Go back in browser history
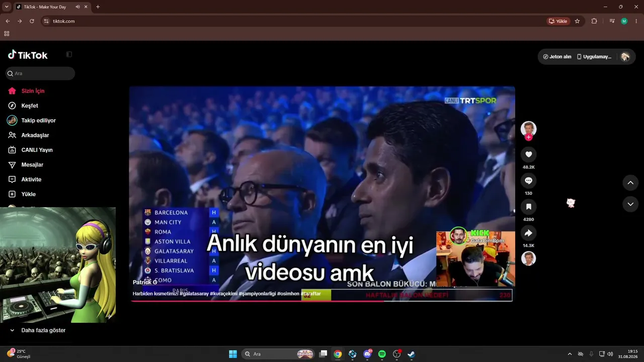 [8, 21]
